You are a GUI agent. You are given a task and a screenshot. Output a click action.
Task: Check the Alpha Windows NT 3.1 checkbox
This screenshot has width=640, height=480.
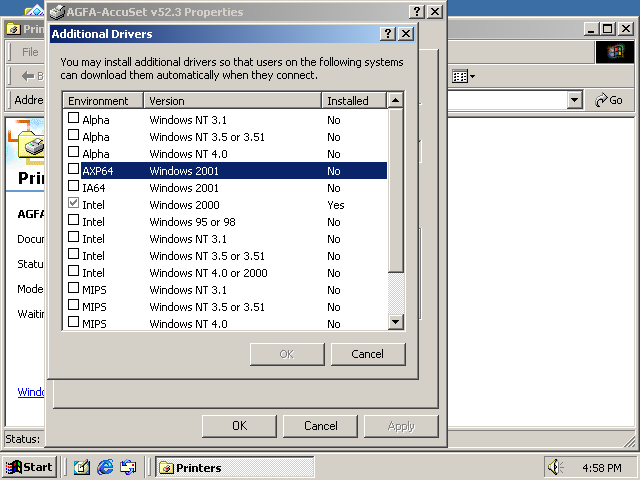[73, 118]
